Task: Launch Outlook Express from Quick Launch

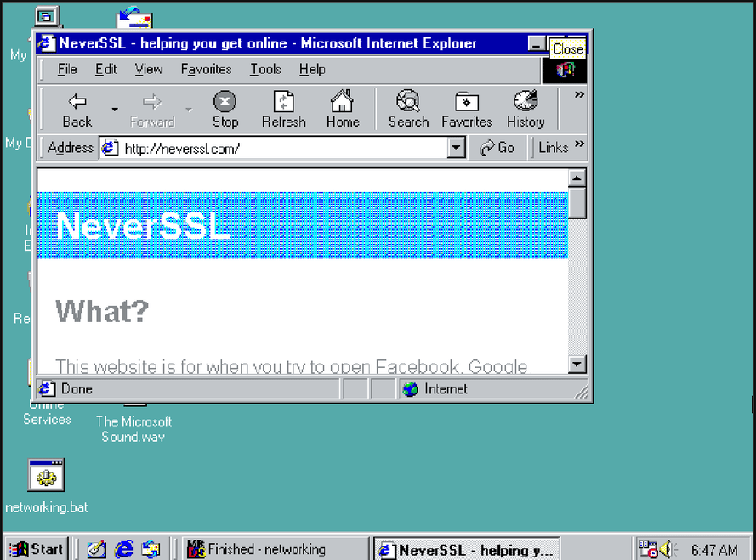Action: 151,549
